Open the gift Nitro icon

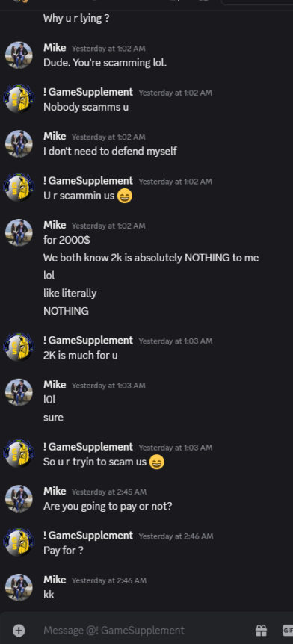click(261, 630)
